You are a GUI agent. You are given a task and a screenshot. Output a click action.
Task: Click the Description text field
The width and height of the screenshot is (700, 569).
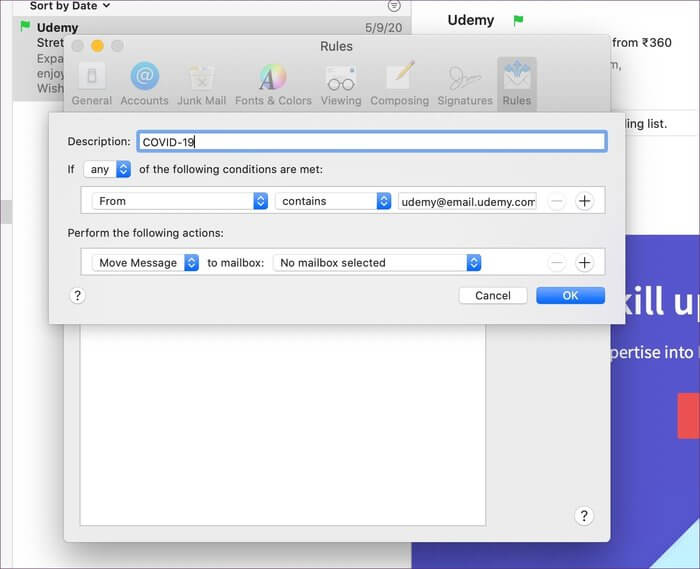tap(371, 142)
